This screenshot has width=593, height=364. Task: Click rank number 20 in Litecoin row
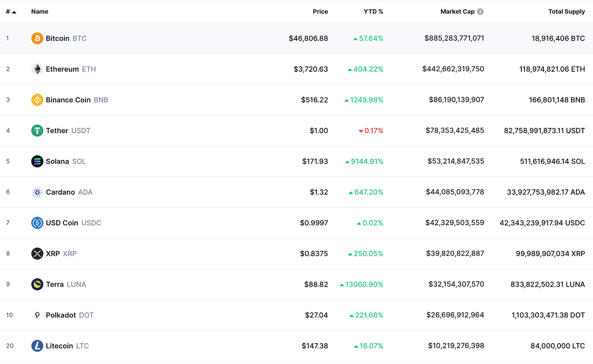[10, 346]
